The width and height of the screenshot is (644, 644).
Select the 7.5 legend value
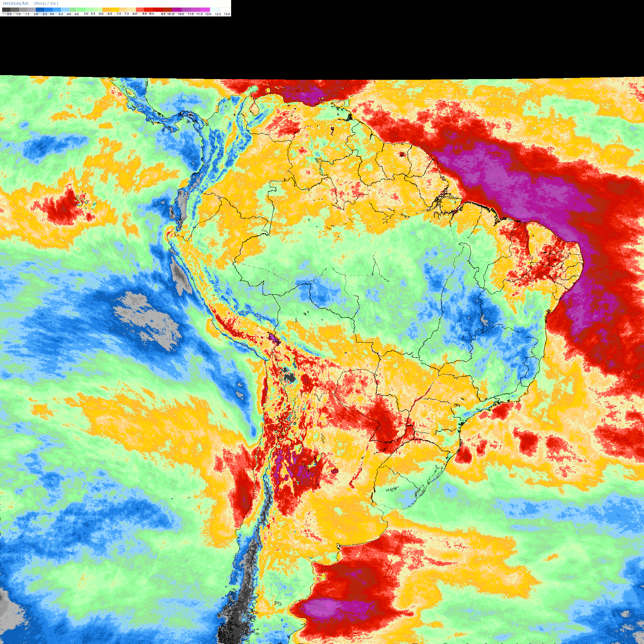[x=127, y=14]
